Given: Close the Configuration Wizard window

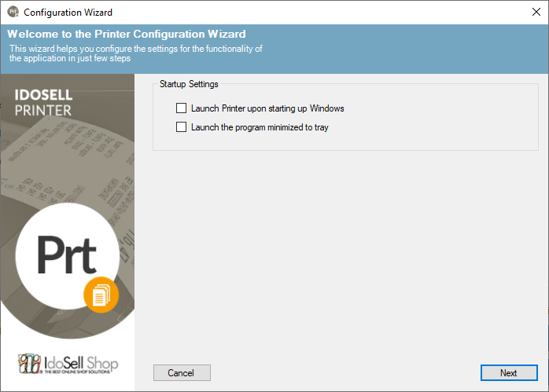Looking at the screenshot, I should coord(536,12).
